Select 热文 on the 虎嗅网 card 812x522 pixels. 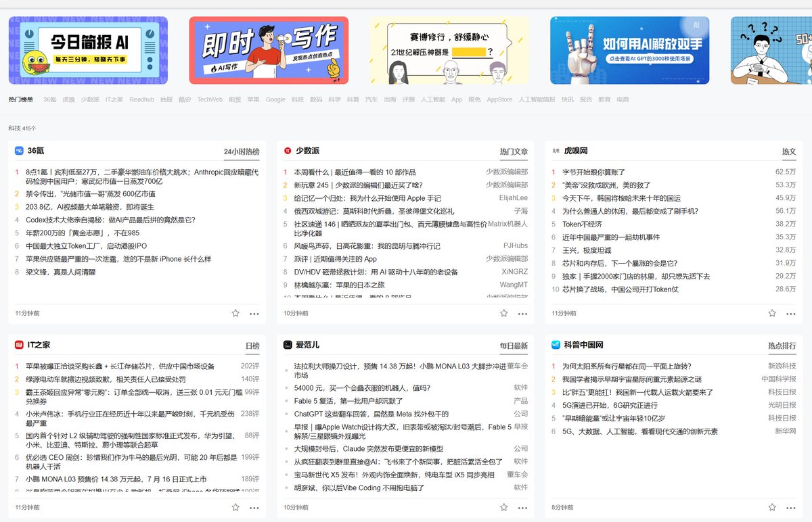pos(789,151)
